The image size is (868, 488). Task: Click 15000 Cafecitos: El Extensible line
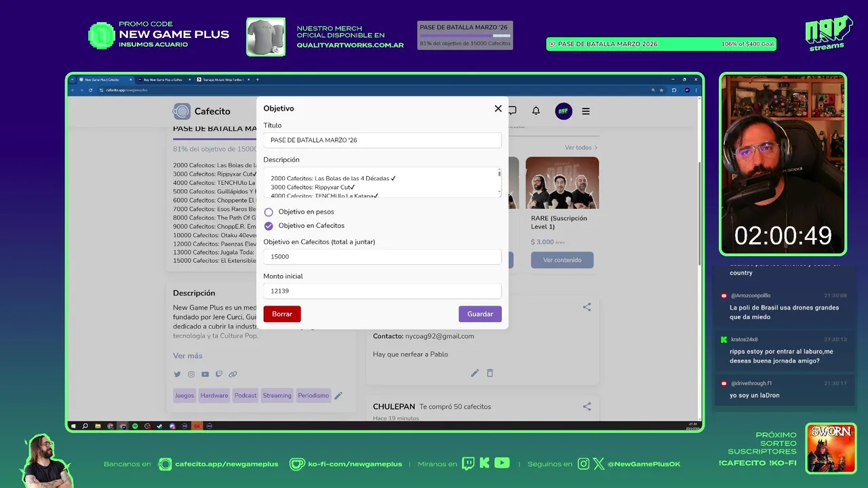click(214, 261)
